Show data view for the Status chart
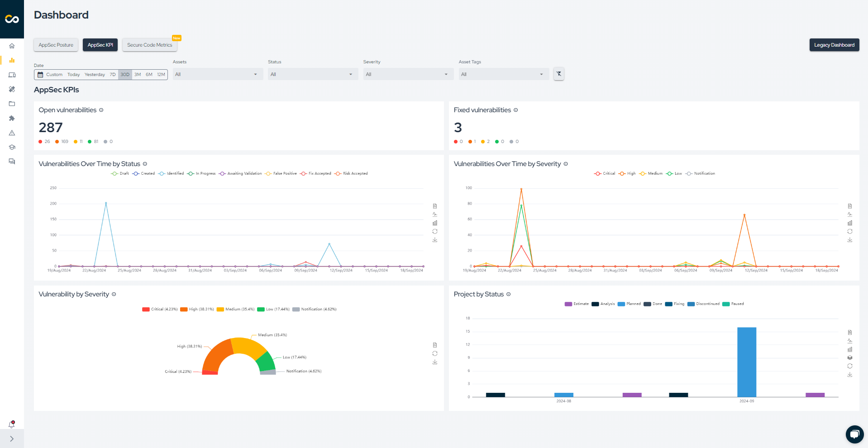This screenshot has width=868, height=448. point(435,206)
